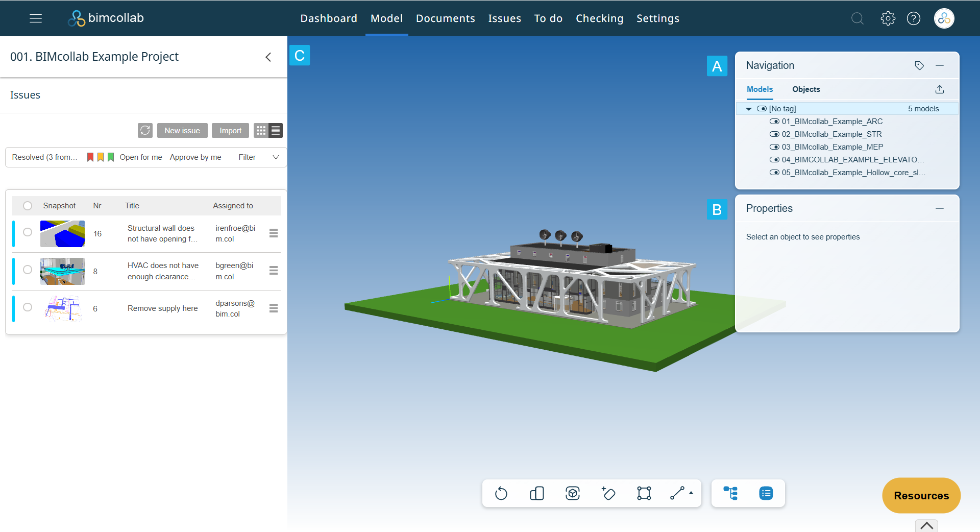Viewport: 980px width, 532px height.
Task: Click the Resolved (3 from... filter
Action: [x=45, y=157]
